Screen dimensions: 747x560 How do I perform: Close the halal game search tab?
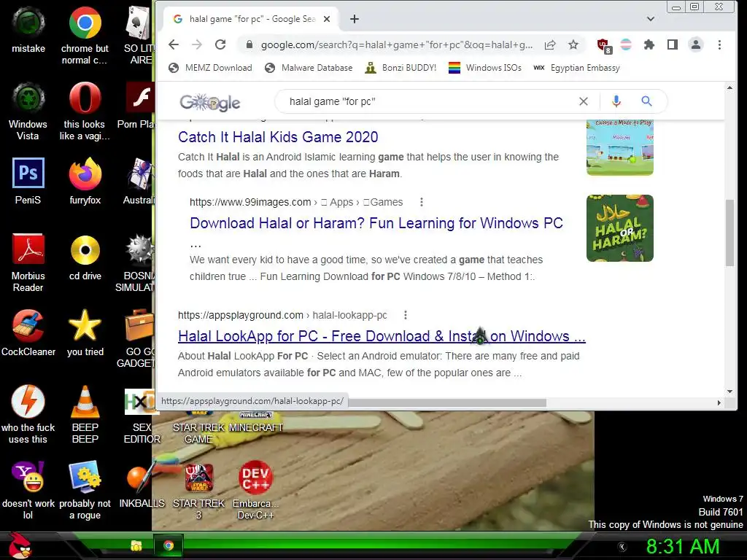click(x=327, y=19)
